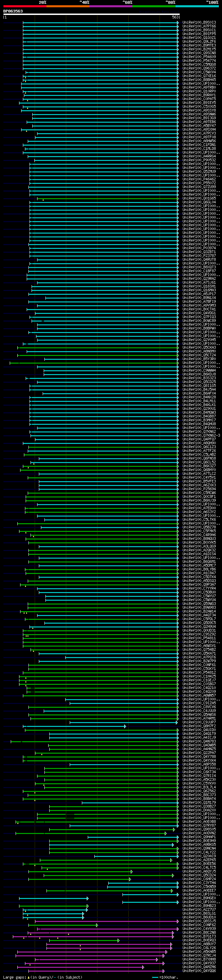
Task: Click the BP063563 query name
Action: [13, 11]
